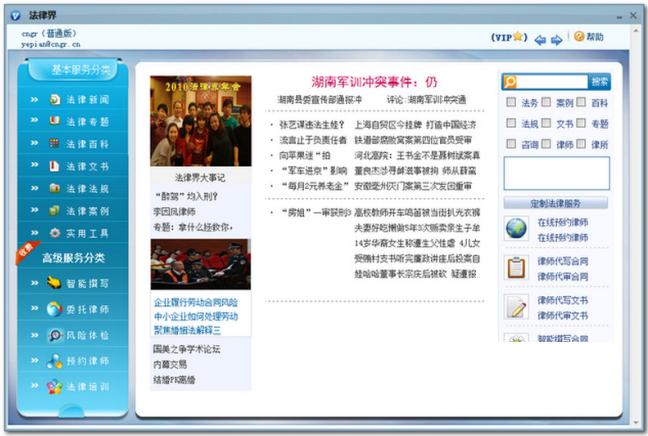
Task: Check the 法务 checkbox
Action: [x=511, y=103]
